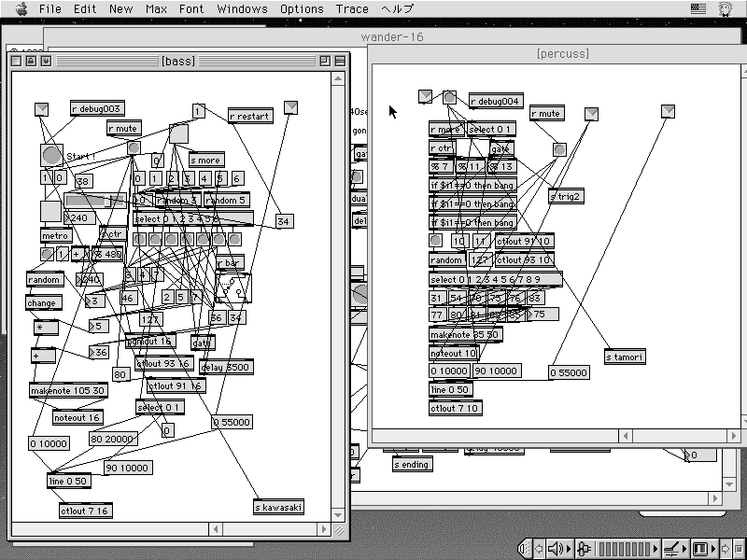Screen dimensions: 747x560
Task: Click the leftmost inlet box in the percuss window
Action: (x=425, y=96)
